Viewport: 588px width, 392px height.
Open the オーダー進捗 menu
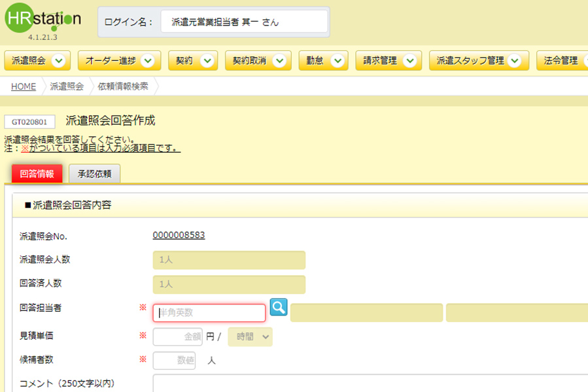point(119,61)
